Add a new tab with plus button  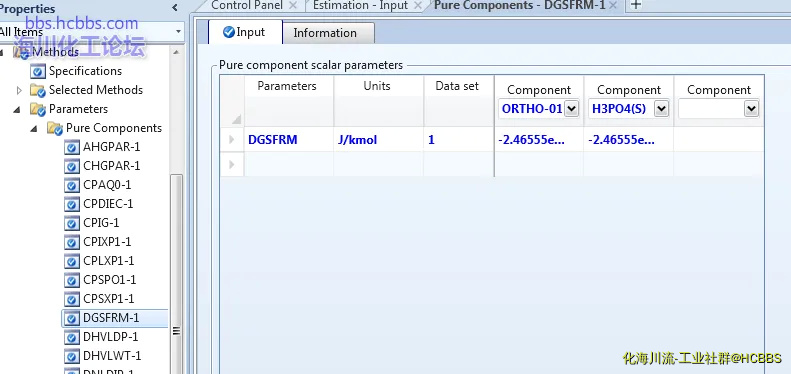click(636, 5)
